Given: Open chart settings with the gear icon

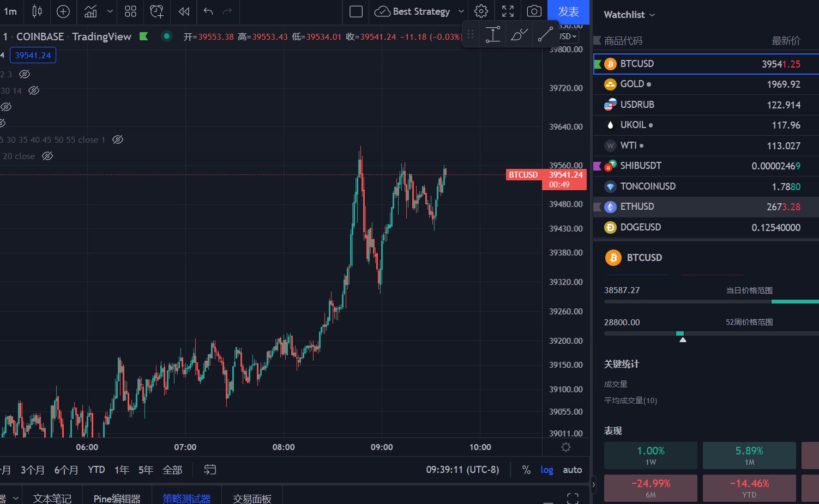Looking at the screenshot, I should [481, 11].
